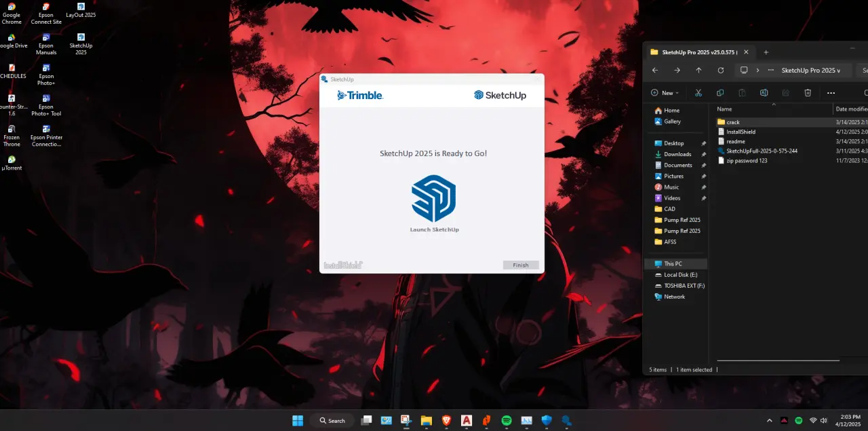Open Brave browser from the taskbar
The height and width of the screenshot is (431, 868).
(x=446, y=421)
